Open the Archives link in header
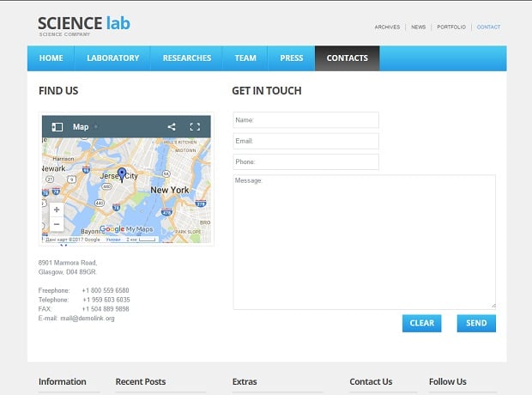The image size is (532, 395). (387, 27)
